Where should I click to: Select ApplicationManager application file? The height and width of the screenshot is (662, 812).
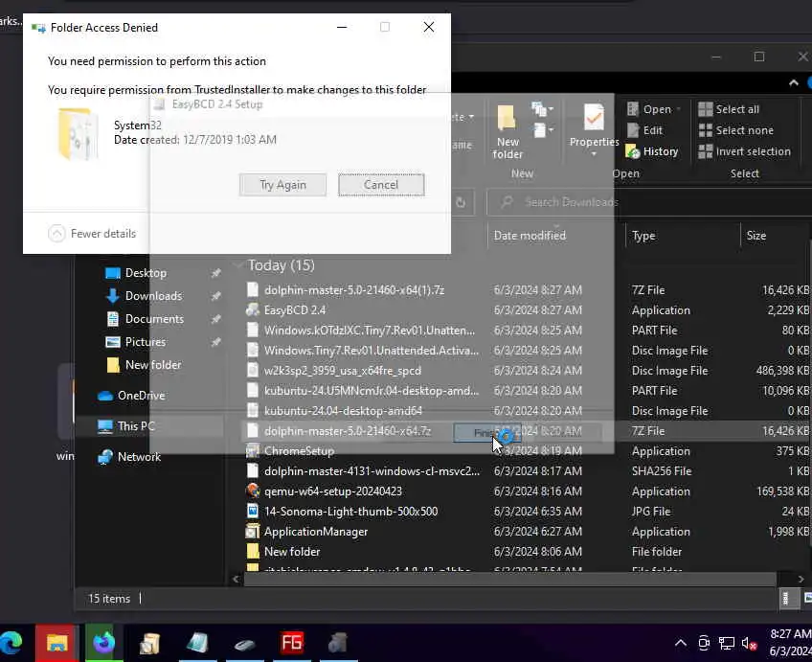pos(316,532)
